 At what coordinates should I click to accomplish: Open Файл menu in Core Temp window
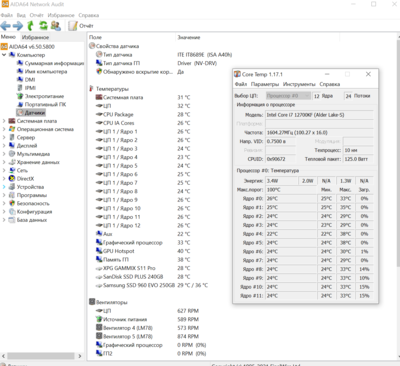point(241,84)
